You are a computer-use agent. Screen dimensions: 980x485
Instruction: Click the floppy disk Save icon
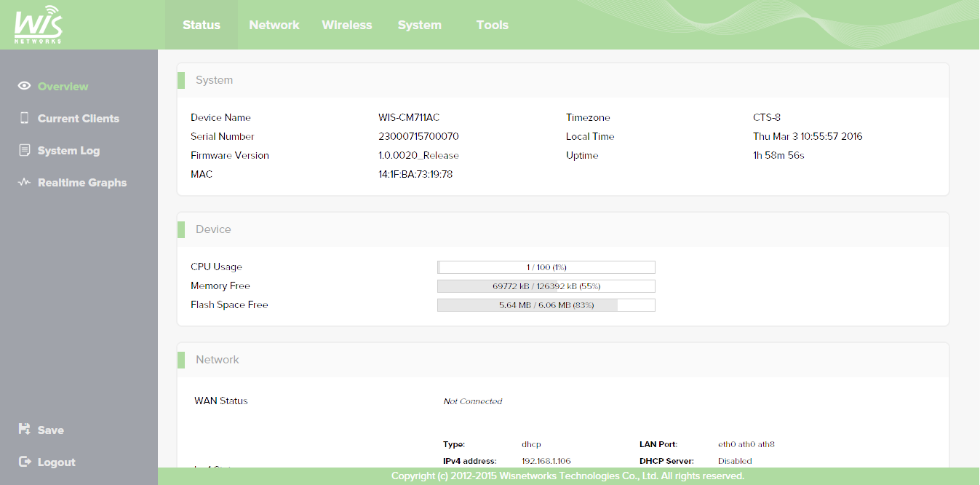pos(24,429)
